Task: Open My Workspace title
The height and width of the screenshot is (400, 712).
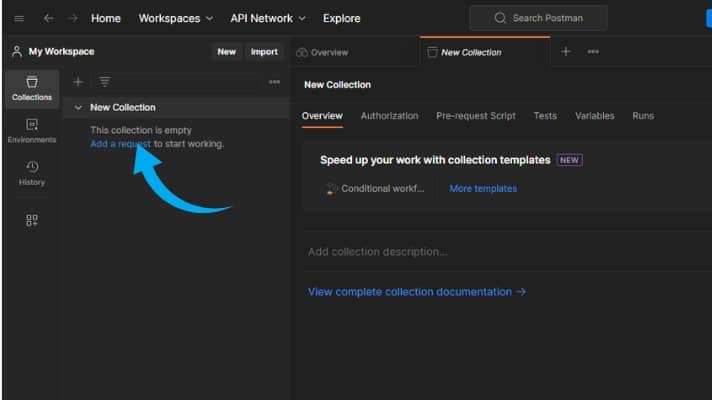Action: (61, 51)
